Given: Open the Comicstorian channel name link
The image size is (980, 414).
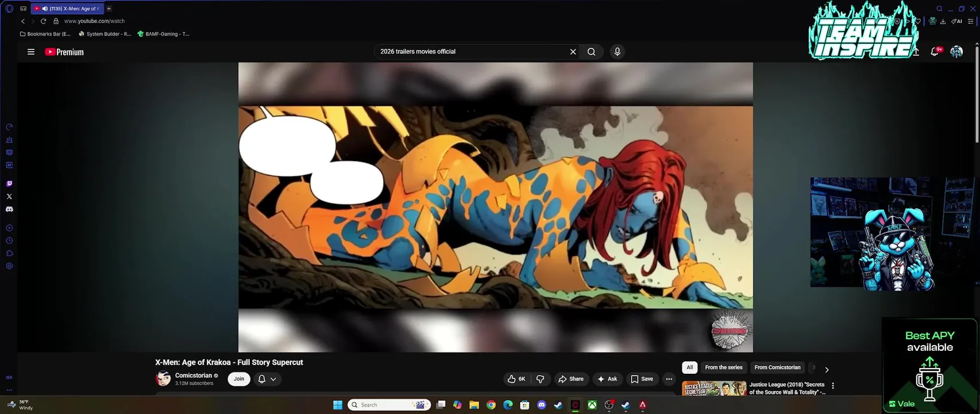Looking at the screenshot, I should pyautogui.click(x=194, y=375).
